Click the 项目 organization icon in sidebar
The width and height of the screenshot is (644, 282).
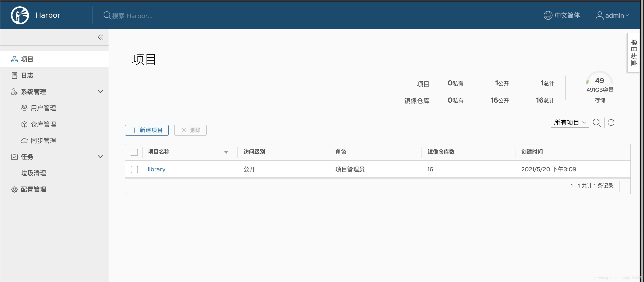tap(14, 59)
